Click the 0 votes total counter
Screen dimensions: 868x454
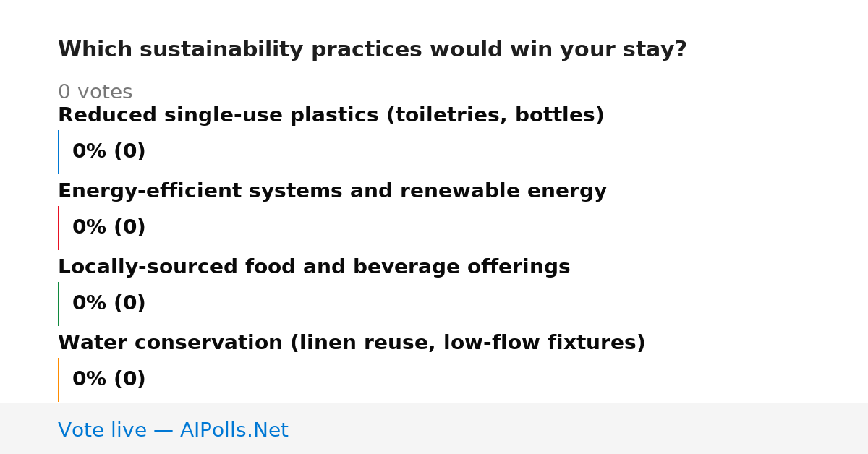(95, 93)
